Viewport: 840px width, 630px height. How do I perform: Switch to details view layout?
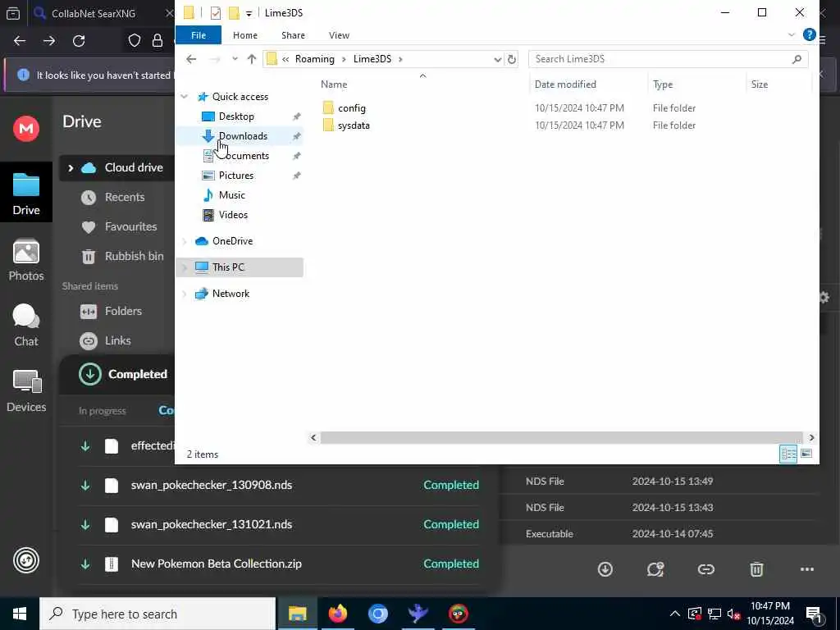pos(788,454)
